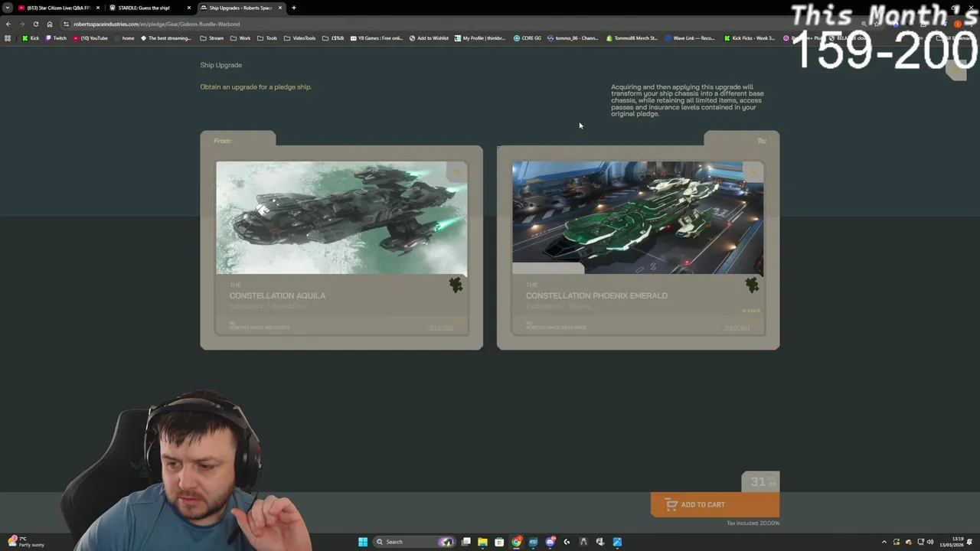Open Microsoft Store from taskbar

click(x=499, y=542)
